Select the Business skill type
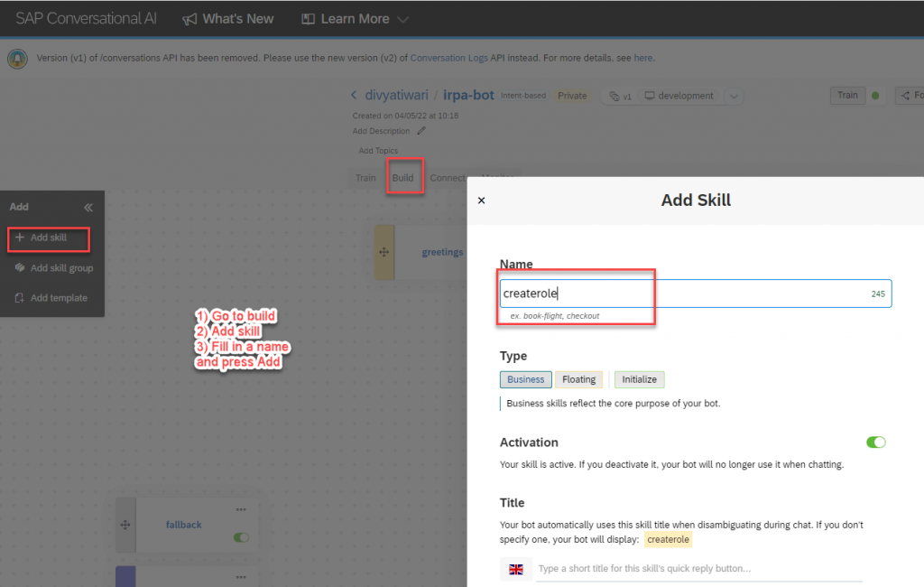 (526, 379)
